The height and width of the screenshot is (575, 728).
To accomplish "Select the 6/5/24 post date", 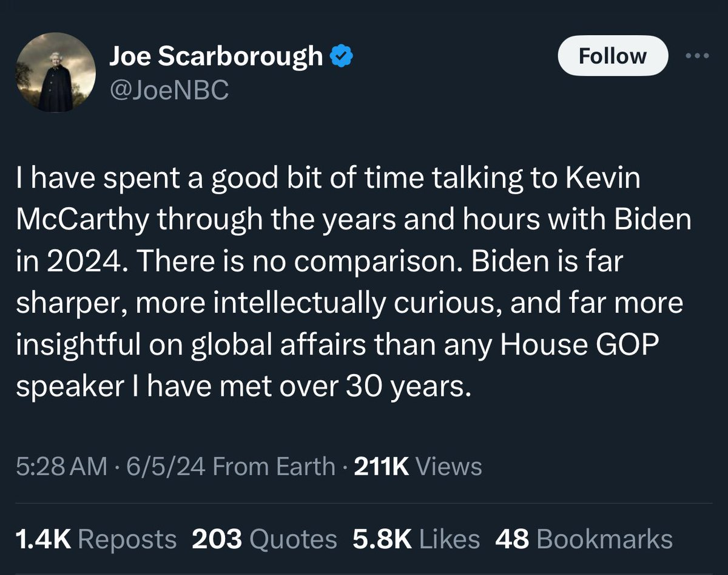I will point(166,467).
